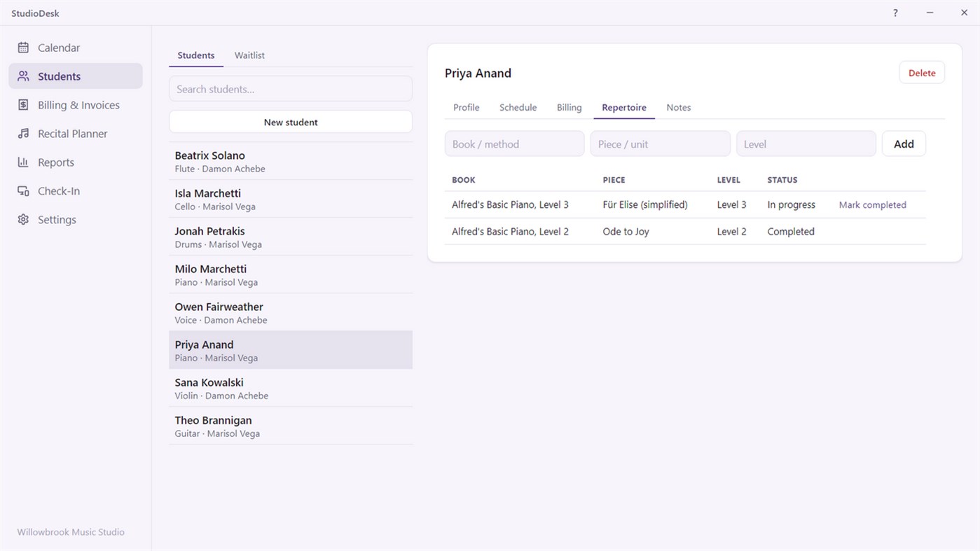
Task: Minimize the StudioDesk window
Action: click(x=930, y=13)
